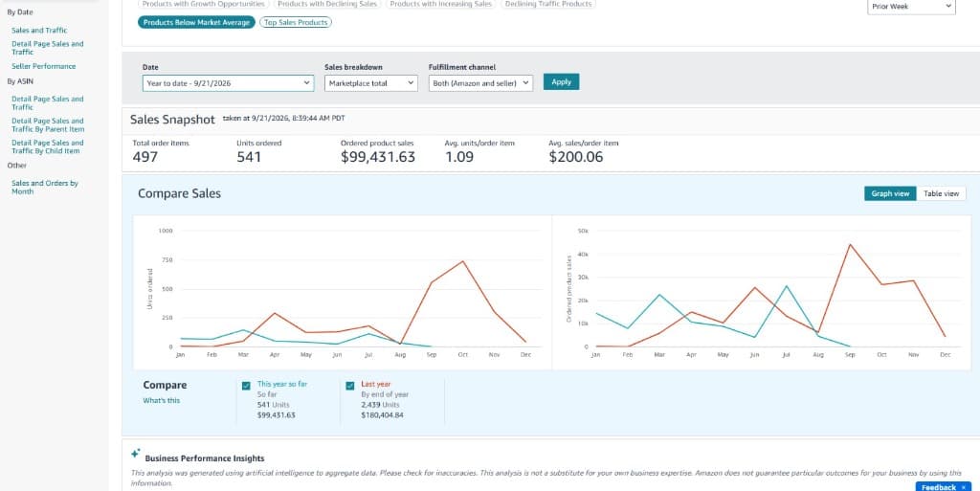980x491 pixels.
Task: Switch to Graph view
Action: (890, 193)
